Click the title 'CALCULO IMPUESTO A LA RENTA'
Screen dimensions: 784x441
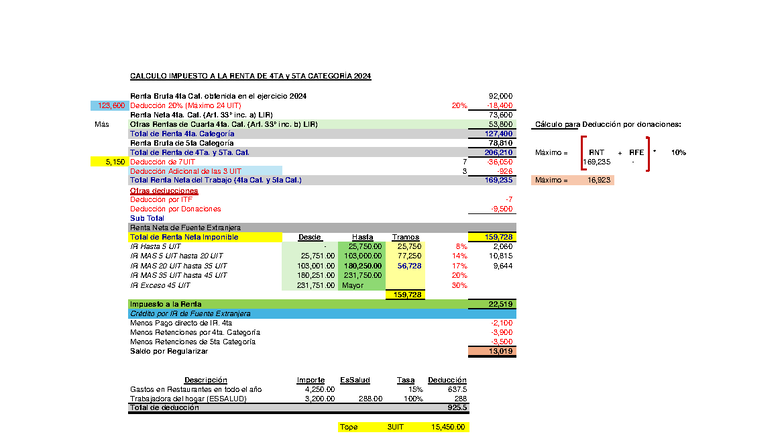(250, 76)
